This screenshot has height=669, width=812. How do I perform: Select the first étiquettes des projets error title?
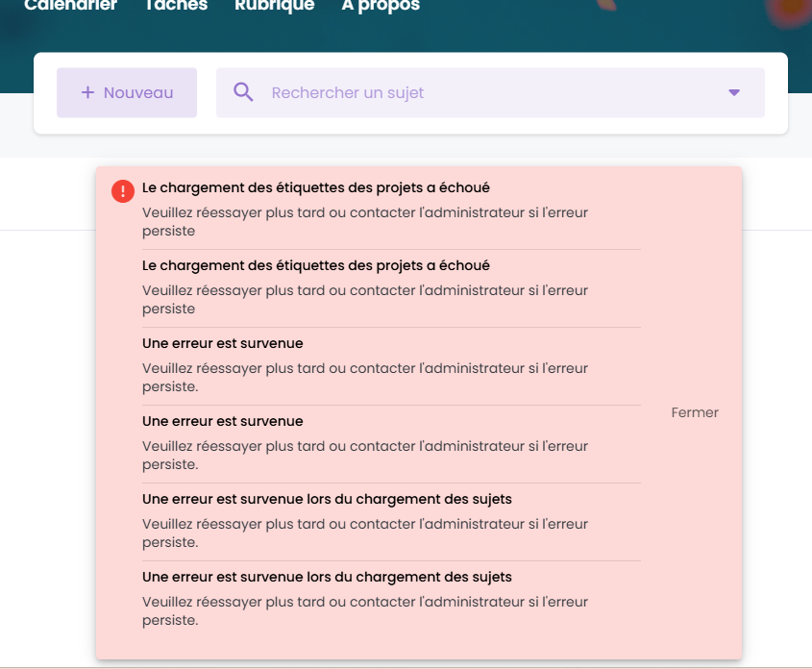[x=315, y=187]
